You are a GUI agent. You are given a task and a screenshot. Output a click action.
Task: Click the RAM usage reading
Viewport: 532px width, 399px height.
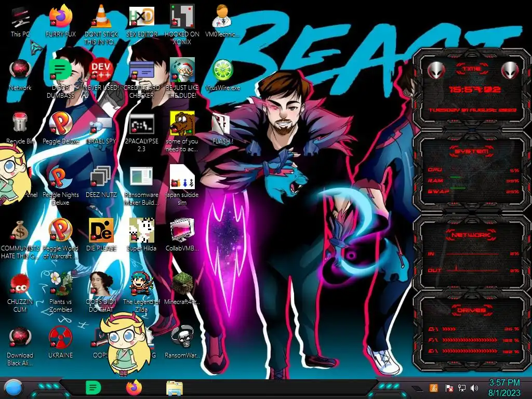513,181
